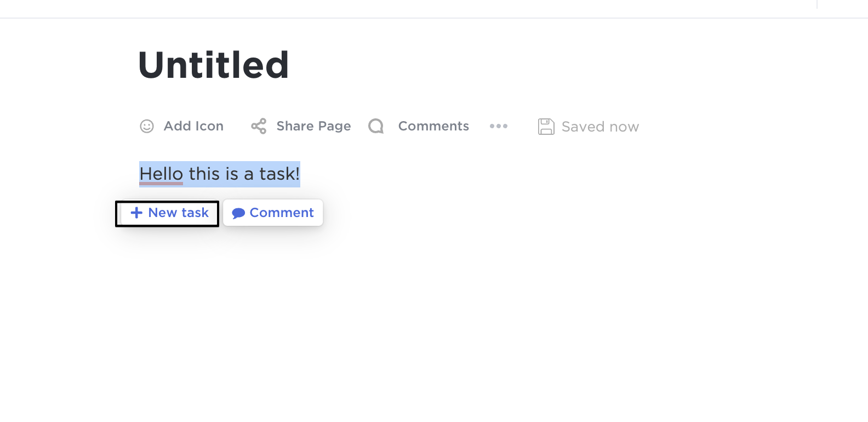The height and width of the screenshot is (422, 868).
Task: Add a Comment on the selected text
Action: tap(273, 213)
